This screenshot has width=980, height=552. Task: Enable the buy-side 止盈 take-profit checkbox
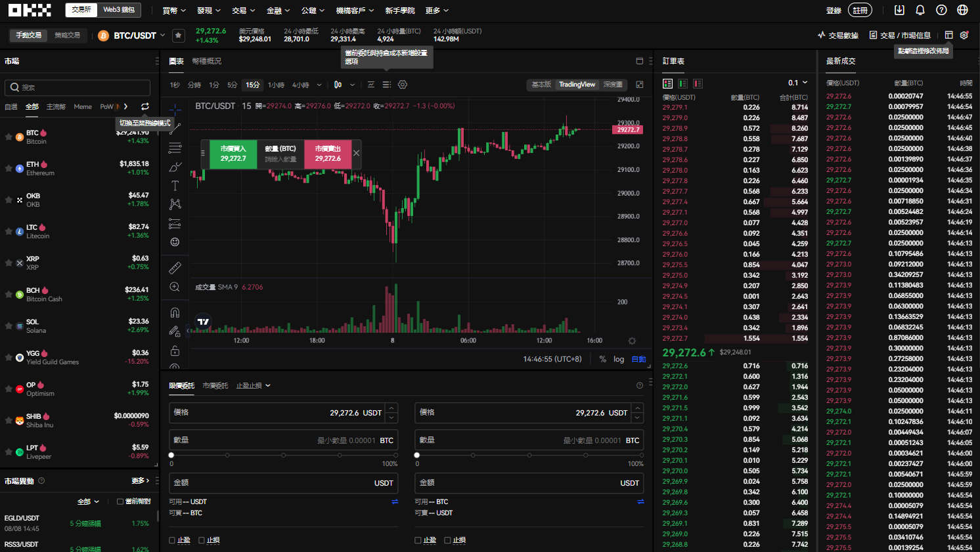pos(172,540)
